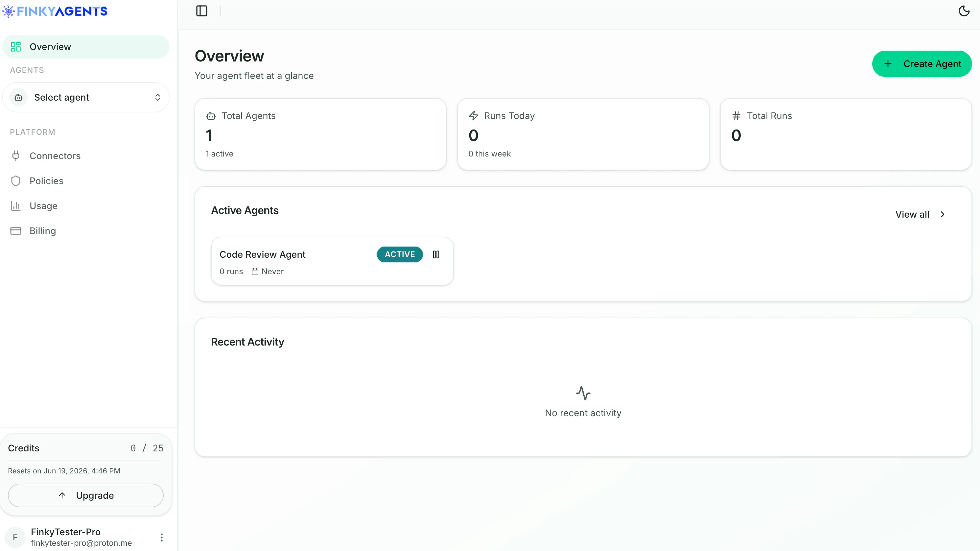
Task: Pause the Code Review Agent
Action: (x=436, y=254)
